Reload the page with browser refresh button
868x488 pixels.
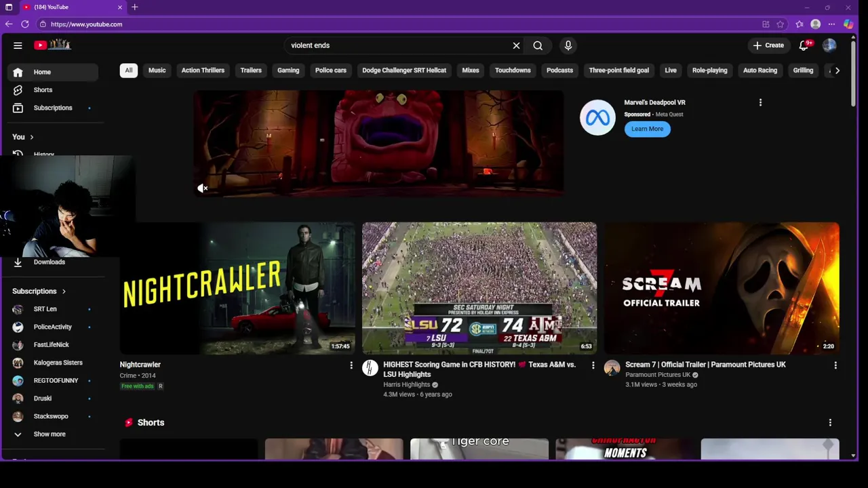25,24
